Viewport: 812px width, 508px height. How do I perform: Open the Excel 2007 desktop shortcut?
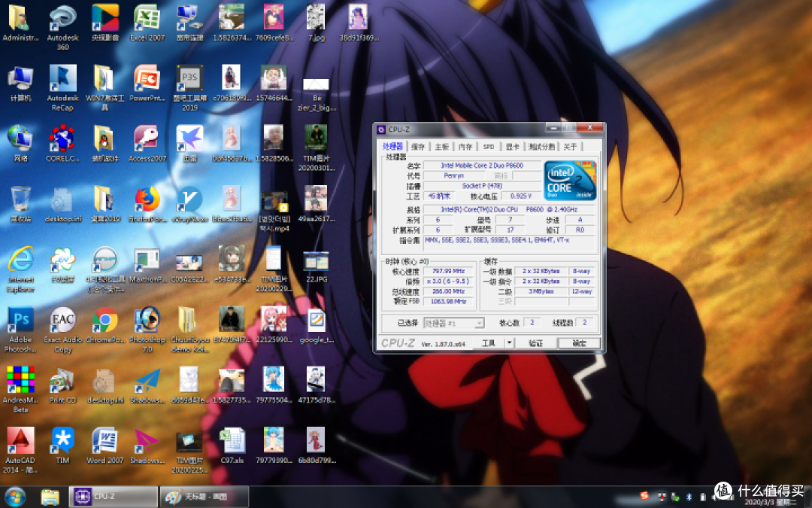pos(147,23)
